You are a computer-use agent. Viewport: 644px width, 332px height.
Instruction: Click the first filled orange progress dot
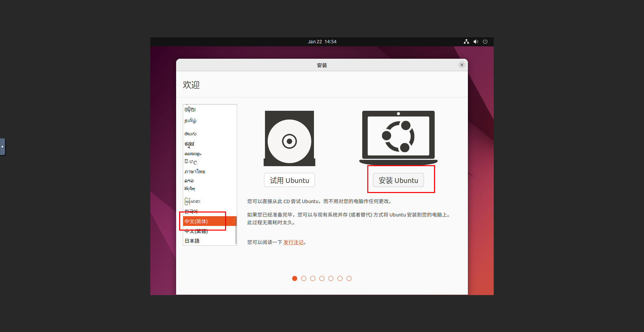tap(294, 279)
